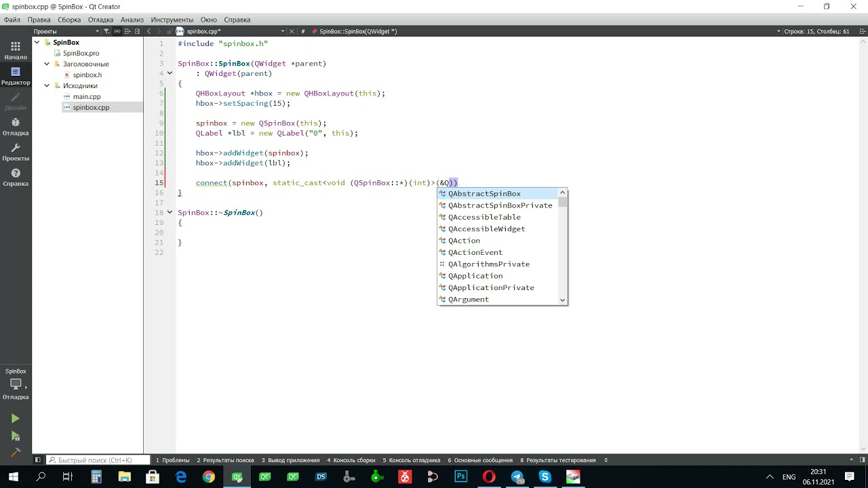
Task: Fold the constructor code block at line 4
Action: pos(170,73)
